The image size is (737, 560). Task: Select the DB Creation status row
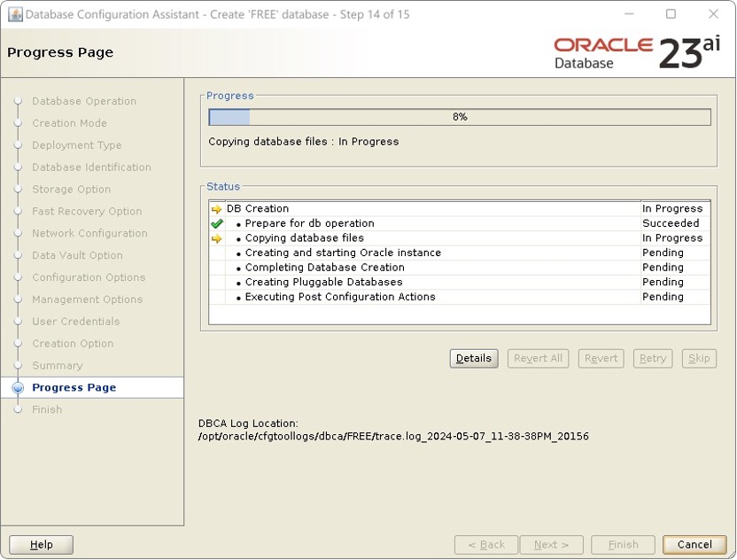(x=460, y=209)
